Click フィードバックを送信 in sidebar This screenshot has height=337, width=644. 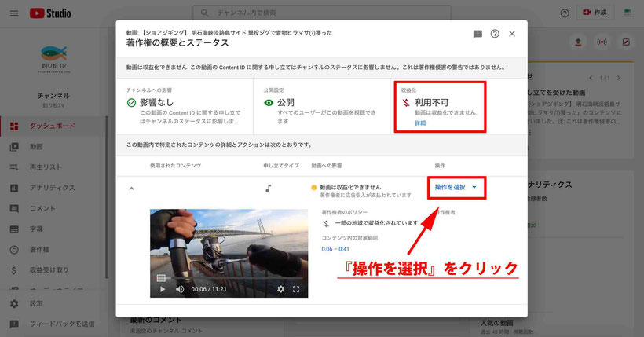click(x=53, y=324)
